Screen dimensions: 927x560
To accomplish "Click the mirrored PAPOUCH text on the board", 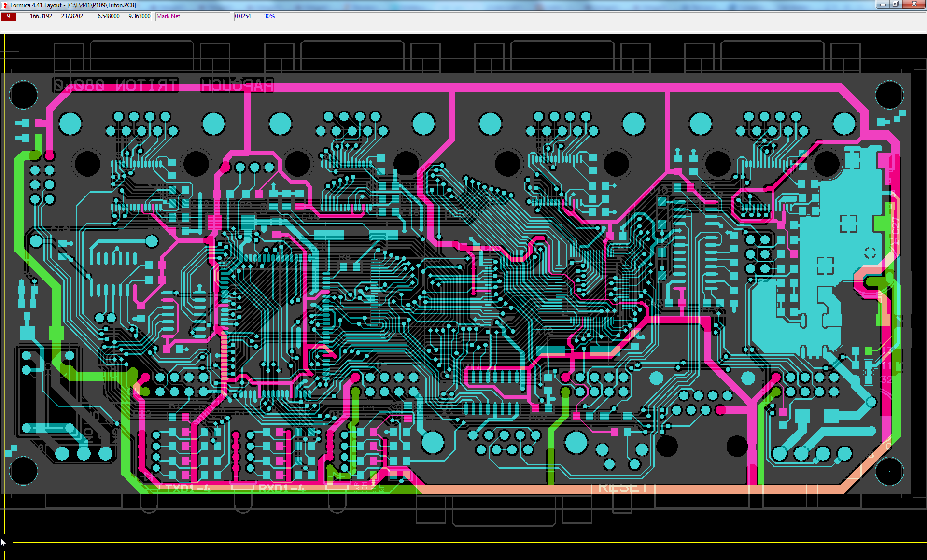I will 237,85.
